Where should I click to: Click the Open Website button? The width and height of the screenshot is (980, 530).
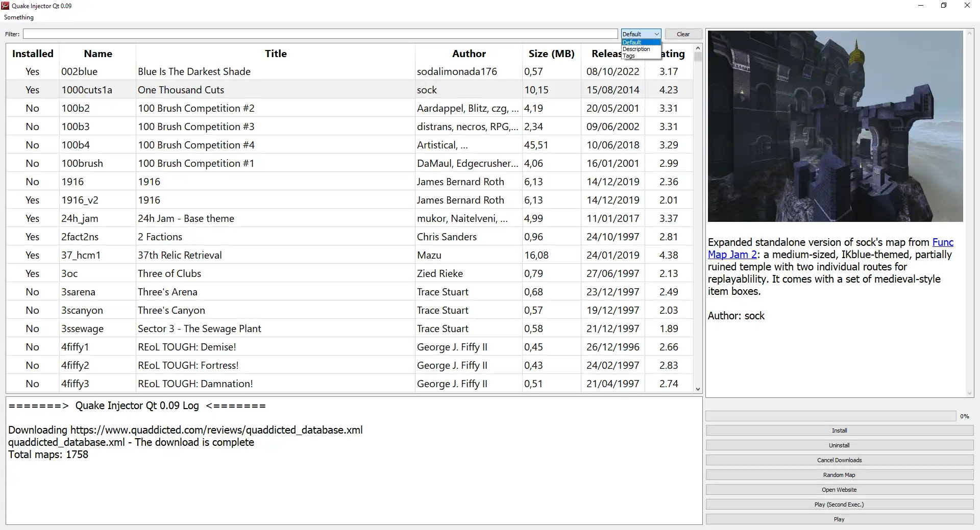click(840, 490)
